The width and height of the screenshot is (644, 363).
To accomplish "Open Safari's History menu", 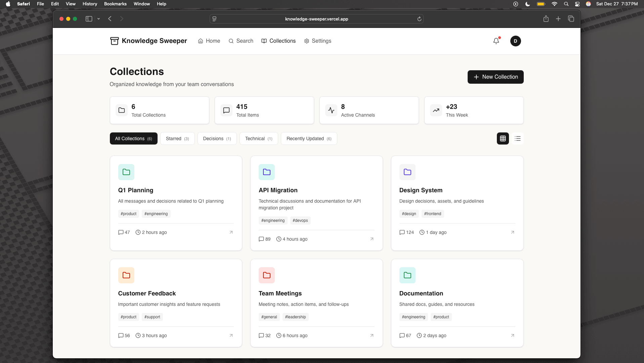I will point(90,4).
